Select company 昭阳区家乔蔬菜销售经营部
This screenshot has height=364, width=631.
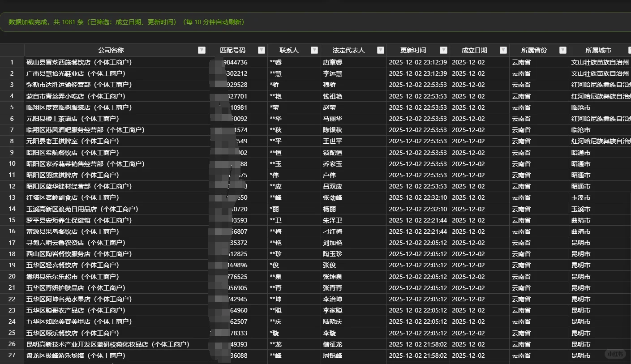point(86,164)
